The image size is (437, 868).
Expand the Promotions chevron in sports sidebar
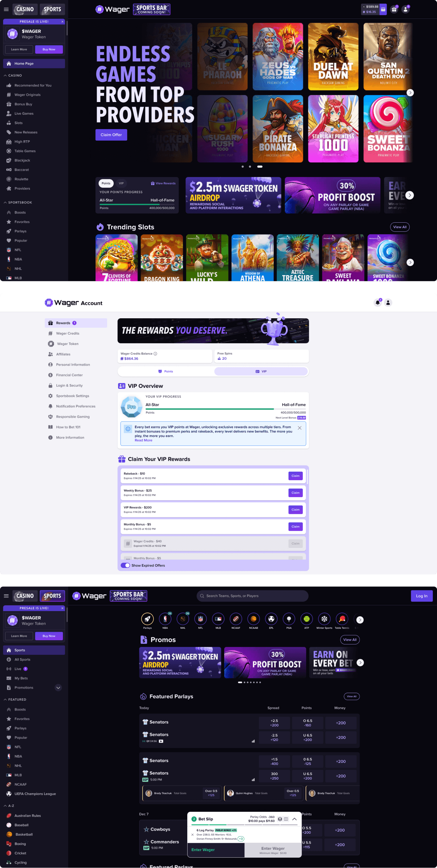point(58,688)
